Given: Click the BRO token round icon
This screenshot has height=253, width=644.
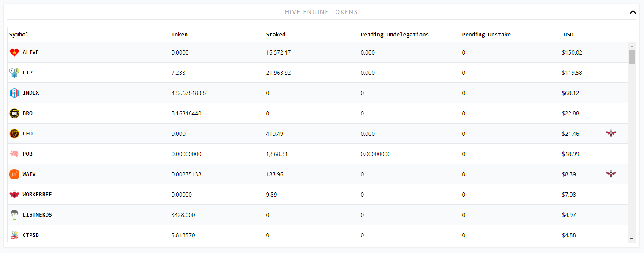Looking at the screenshot, I should tap(14, 113).
